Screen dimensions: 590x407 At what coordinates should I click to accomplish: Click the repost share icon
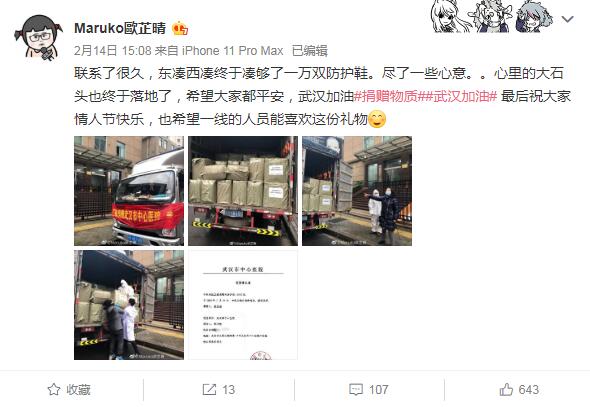click(x=209, y=389)
